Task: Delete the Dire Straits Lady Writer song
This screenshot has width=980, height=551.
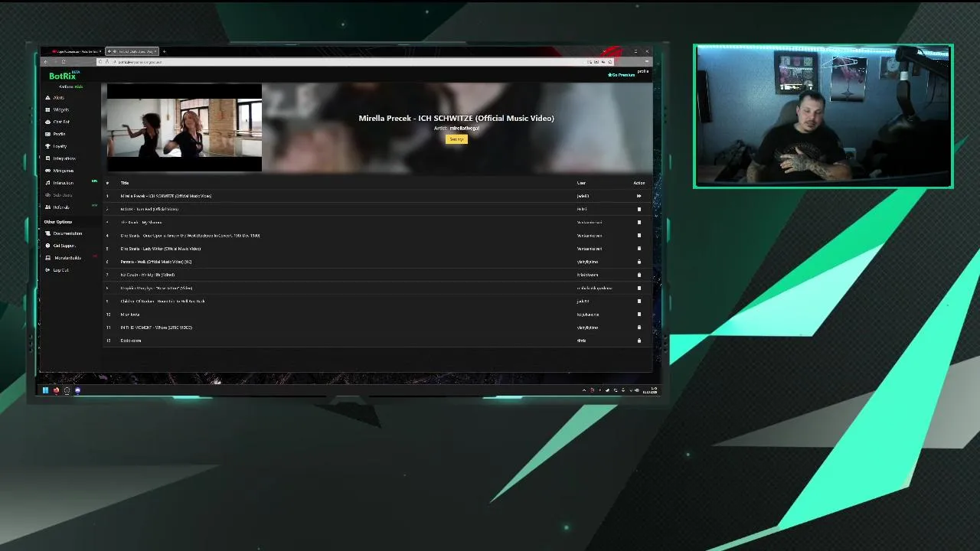Action: tap(639, 249)
